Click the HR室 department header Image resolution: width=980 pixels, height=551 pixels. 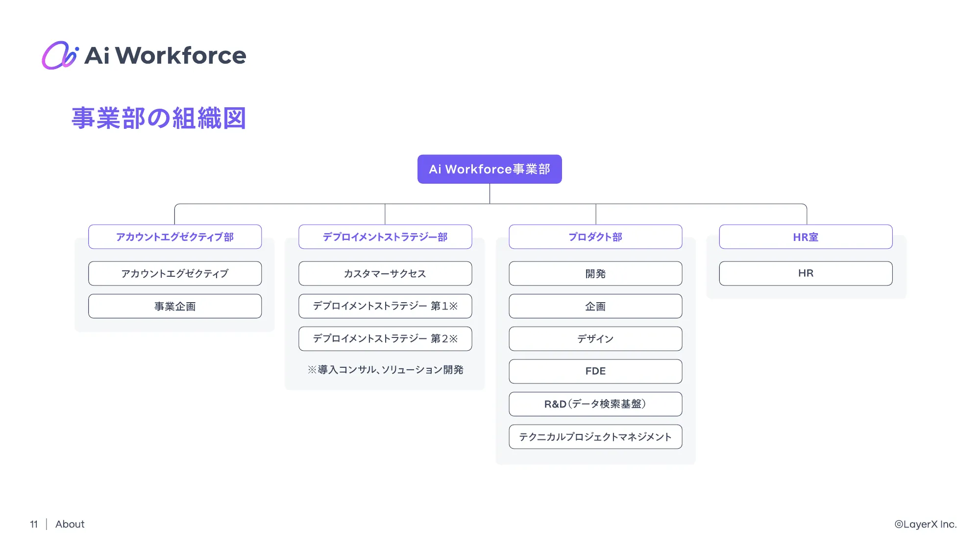point(805,237)
